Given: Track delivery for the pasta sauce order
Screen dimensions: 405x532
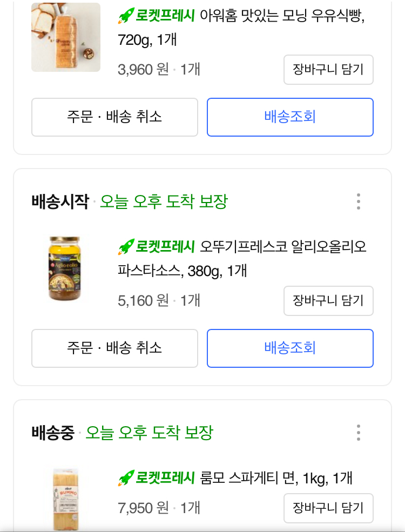Looking at the screenshot, I should tap(290, 348).
